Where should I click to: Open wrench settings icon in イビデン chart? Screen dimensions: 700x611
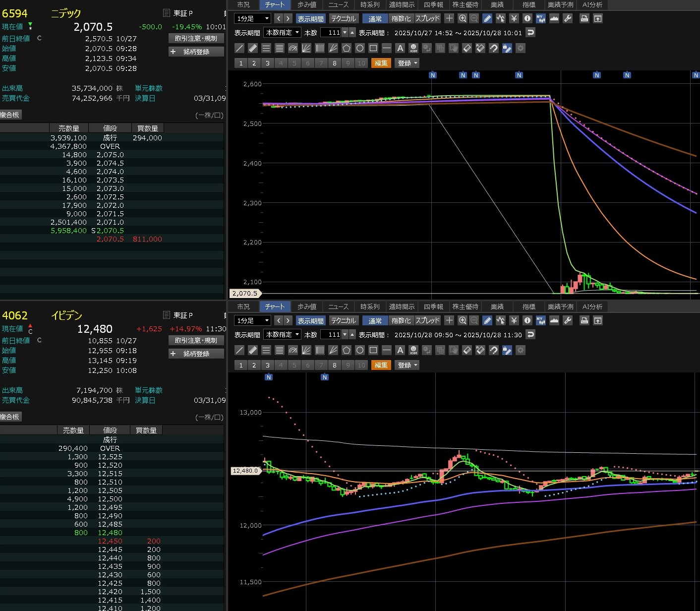568,320
